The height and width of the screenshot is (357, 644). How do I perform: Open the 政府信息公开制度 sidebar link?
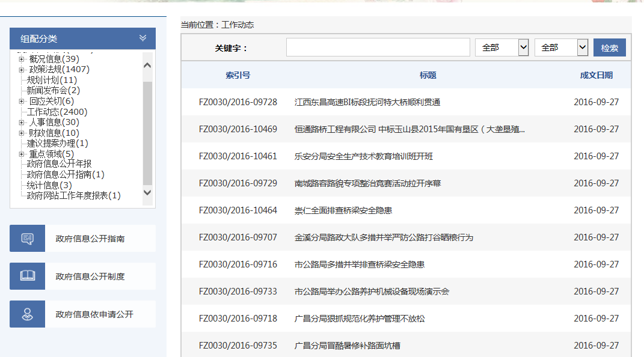90,276
